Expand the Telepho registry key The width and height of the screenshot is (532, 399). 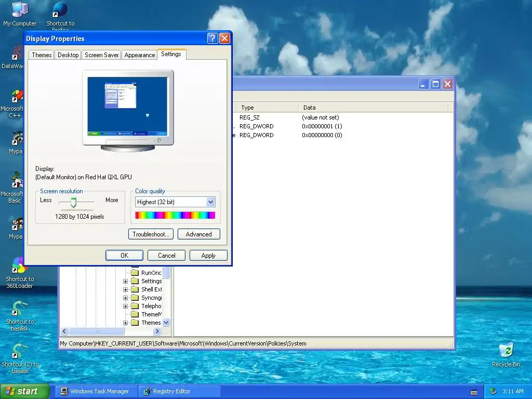pos(126,306)
